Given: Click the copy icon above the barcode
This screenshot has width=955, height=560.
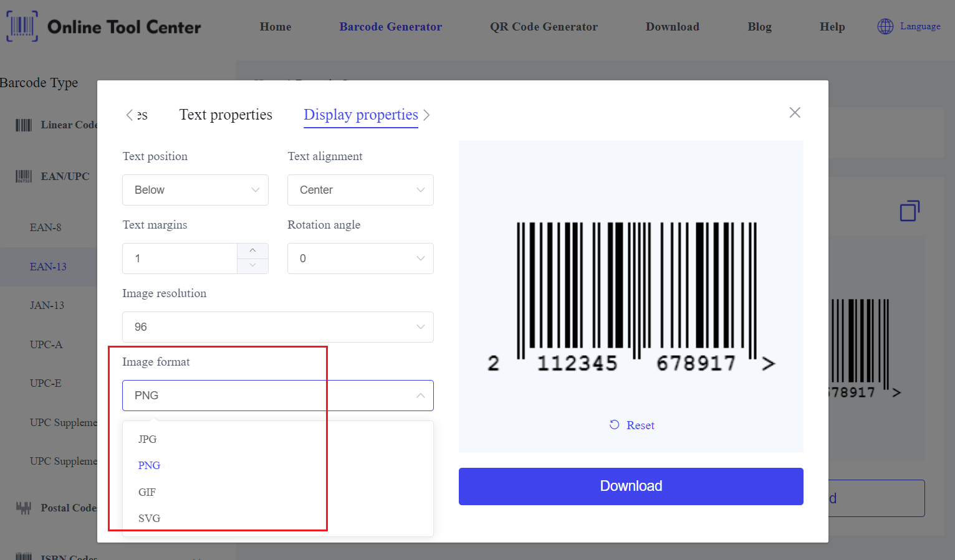Looking at the screenshot, I should (x=909, y=211).
